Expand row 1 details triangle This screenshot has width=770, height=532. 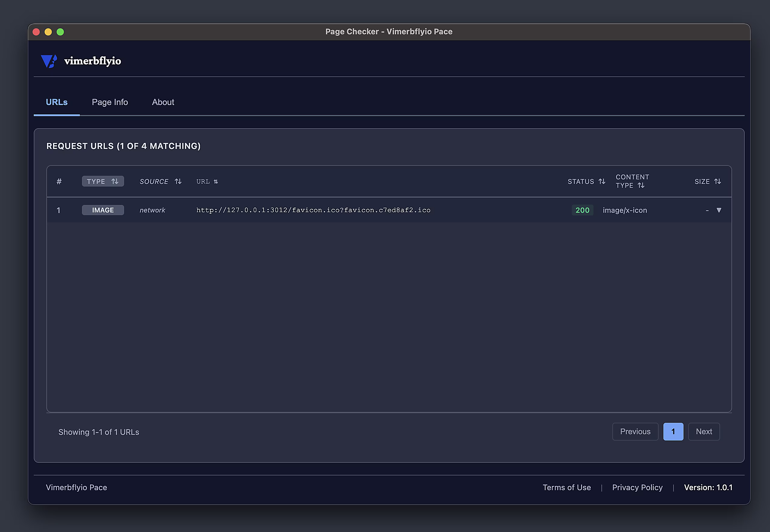pos(719,210)
